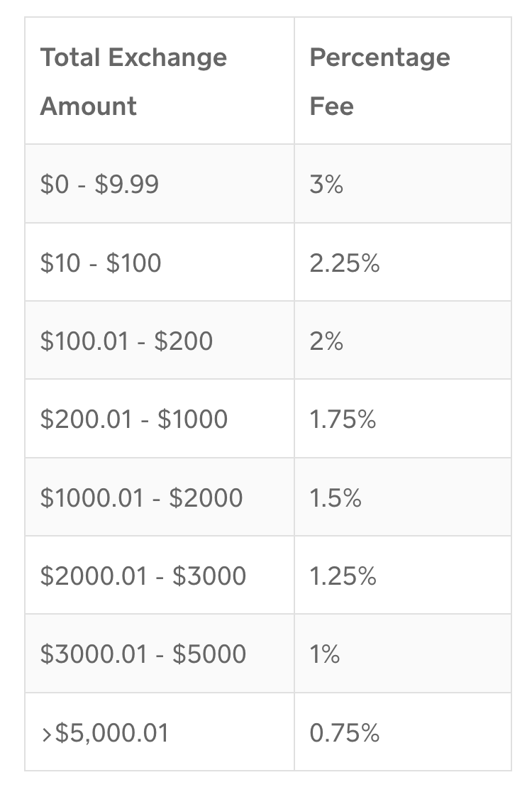Screen dimensions: 532x792
Task: Click the >$5,000.01 amount cell
Action: [x=160, y=732]
